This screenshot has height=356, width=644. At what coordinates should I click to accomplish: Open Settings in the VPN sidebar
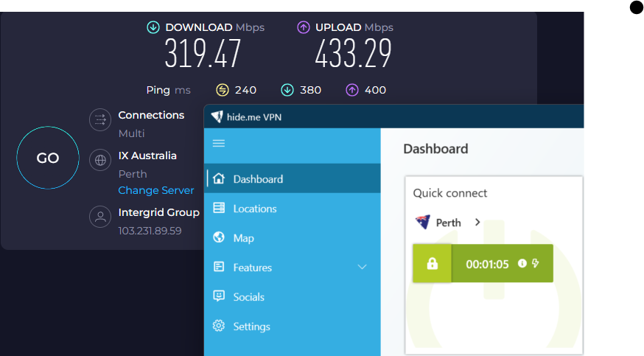point(293,327)
